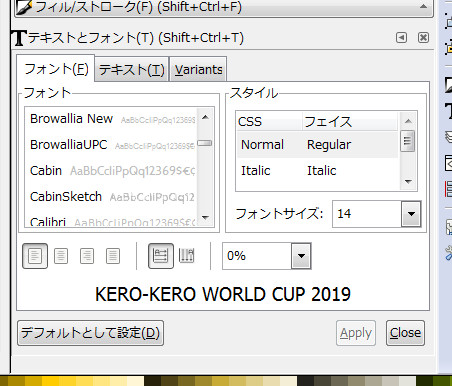Switch to the テキスト(T) tab

pyautogui.click(x=132, y=70)
